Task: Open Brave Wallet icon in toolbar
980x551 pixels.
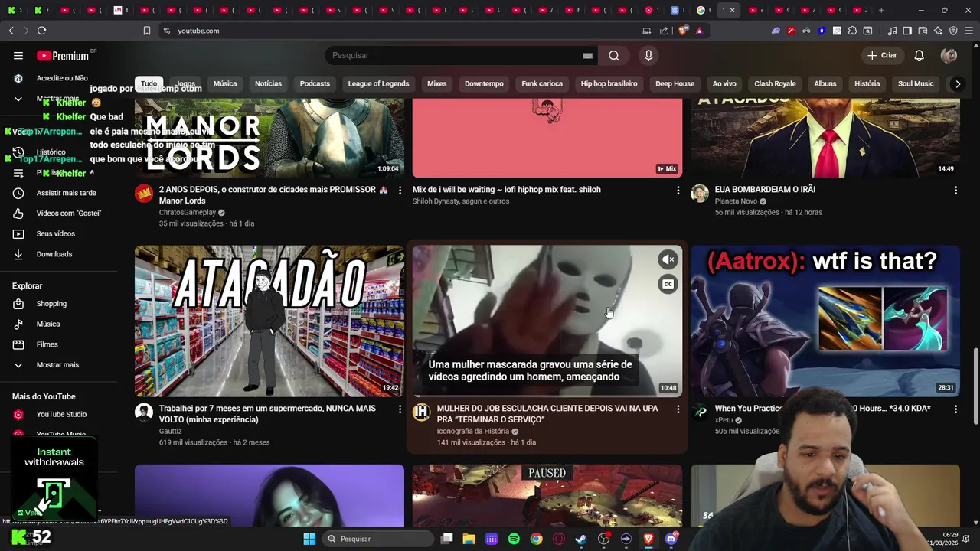Action: click(x=923, y=31)
